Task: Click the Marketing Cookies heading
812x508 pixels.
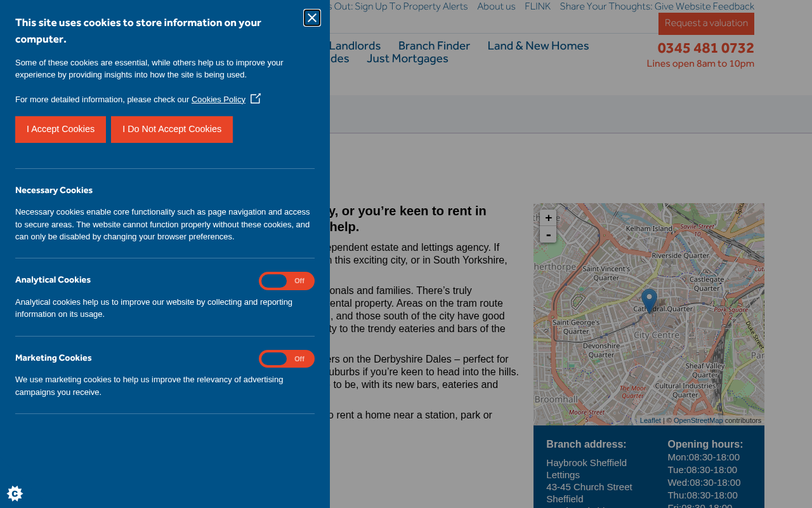Action: pos(53,358)
